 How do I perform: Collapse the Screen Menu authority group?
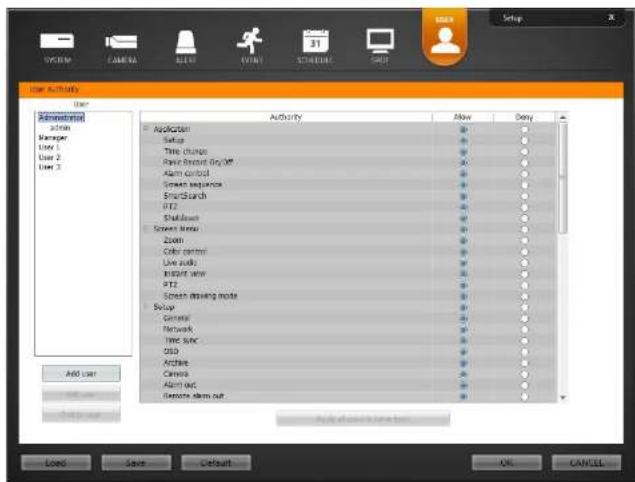146,229
